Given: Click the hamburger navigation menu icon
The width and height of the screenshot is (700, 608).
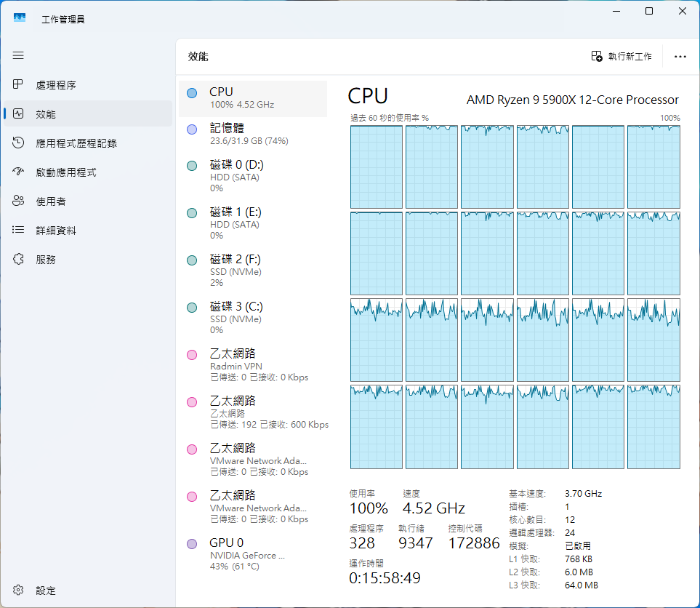Looking at the screenshot, I should tap(18, 55).
